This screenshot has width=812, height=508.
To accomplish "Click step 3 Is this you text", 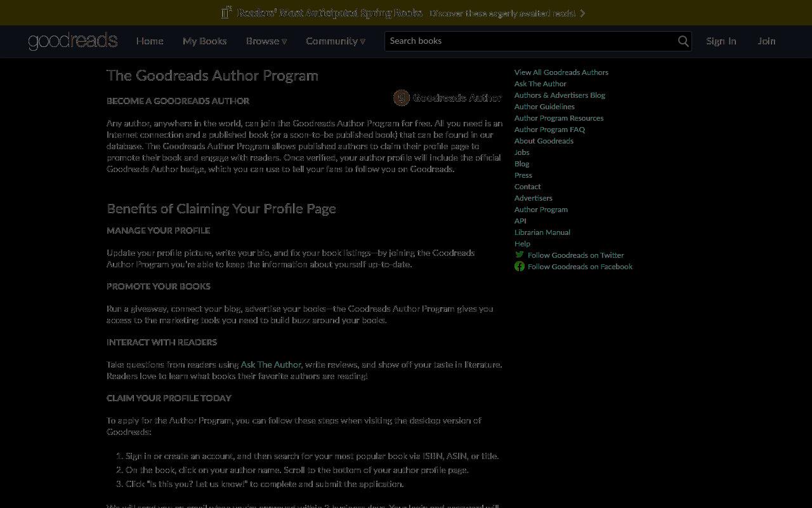I will click(265, 484).
